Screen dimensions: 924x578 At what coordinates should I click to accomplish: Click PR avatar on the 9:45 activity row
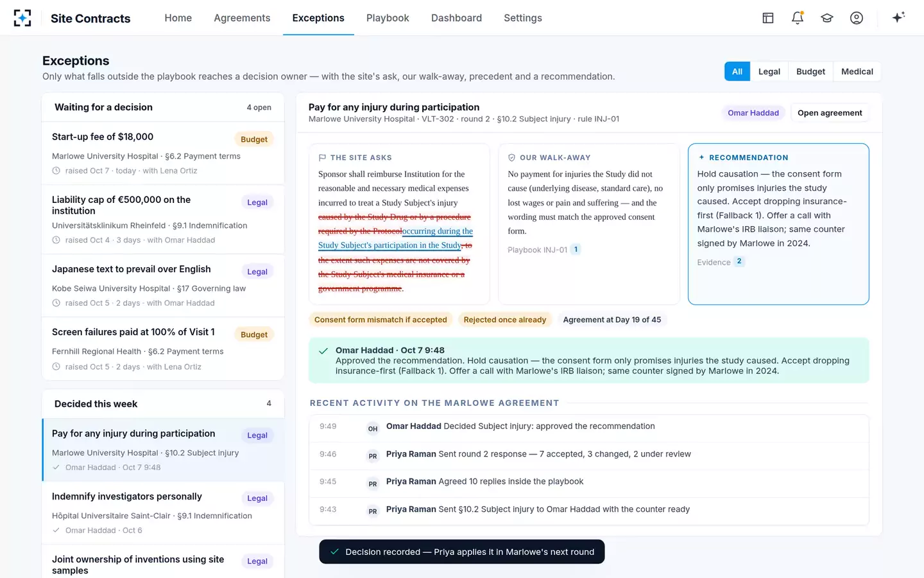pyautogui.click(x=373, y=484)
